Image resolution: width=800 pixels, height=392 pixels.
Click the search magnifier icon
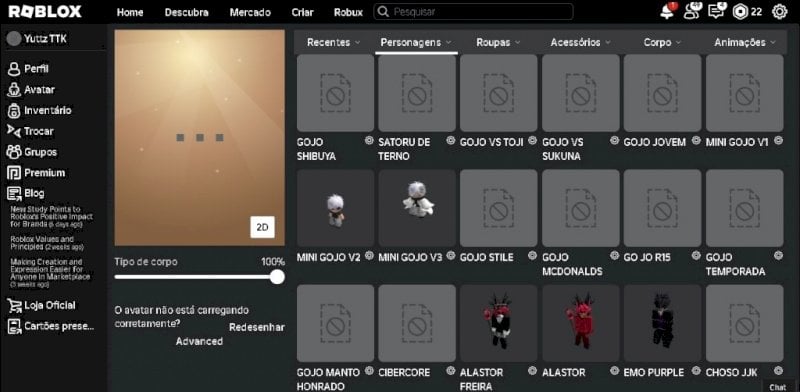click(x=383, y=12)
